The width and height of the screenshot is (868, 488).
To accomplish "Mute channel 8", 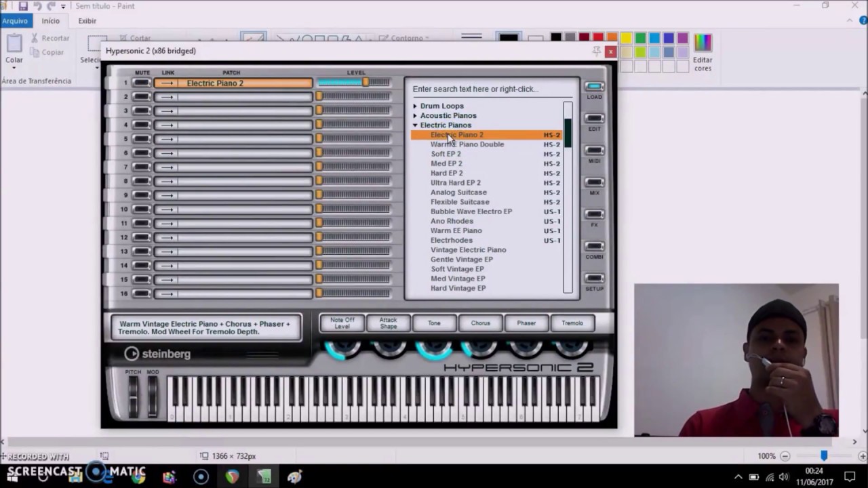I will [142, 181].
